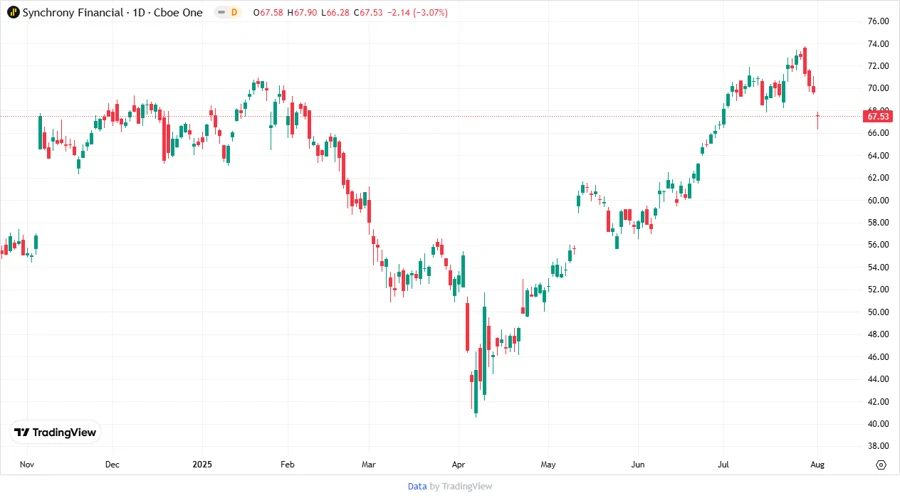
Task: Click the 40.00 price axis label
Action: pyautogui.click(x=878, y=424)
